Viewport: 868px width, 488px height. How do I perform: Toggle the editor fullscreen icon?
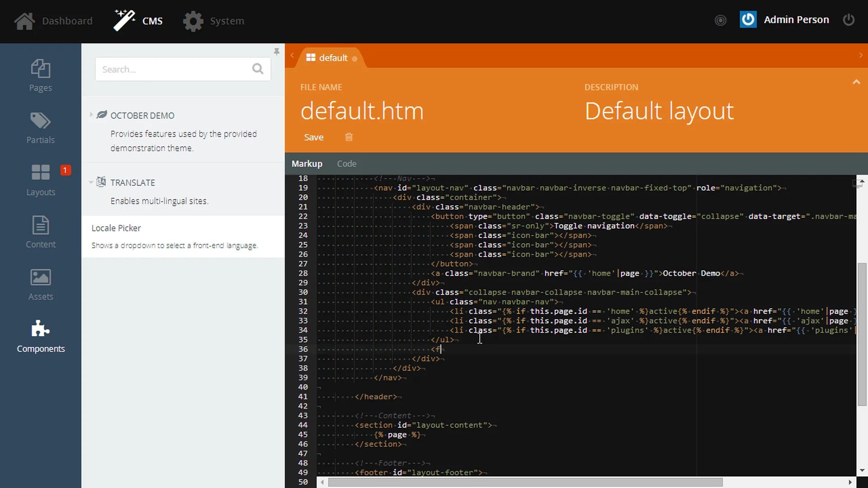[x=856, y=183]
